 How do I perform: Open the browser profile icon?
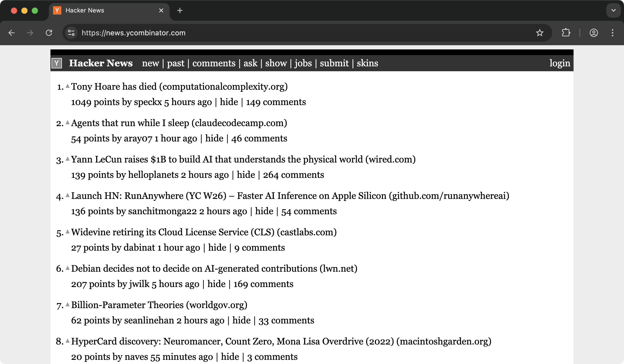[594, 33]
